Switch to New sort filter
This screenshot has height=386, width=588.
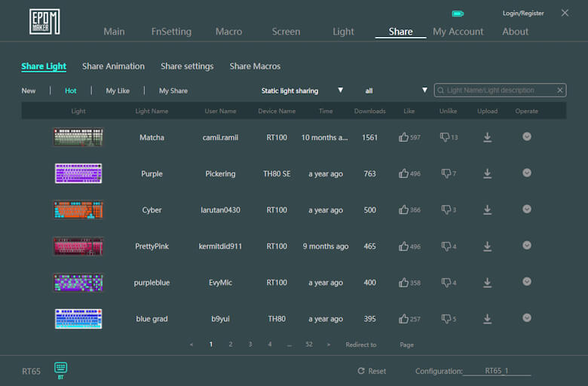29,90
